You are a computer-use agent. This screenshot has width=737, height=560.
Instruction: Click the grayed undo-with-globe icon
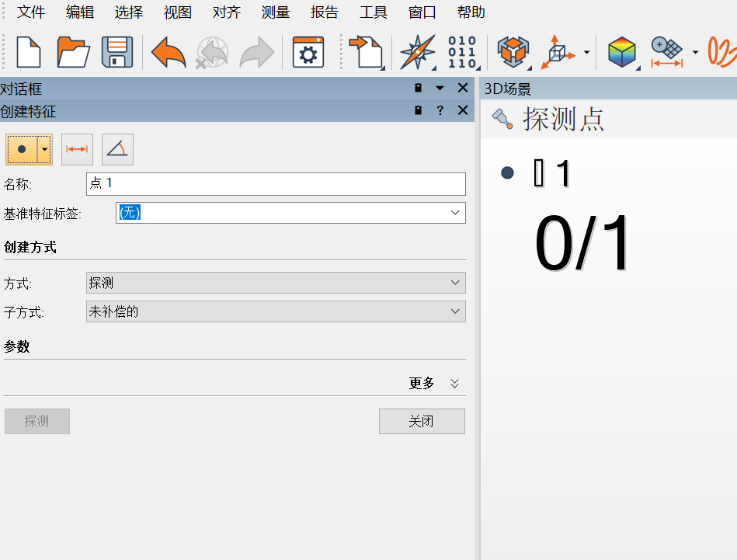tap(213, 53)
